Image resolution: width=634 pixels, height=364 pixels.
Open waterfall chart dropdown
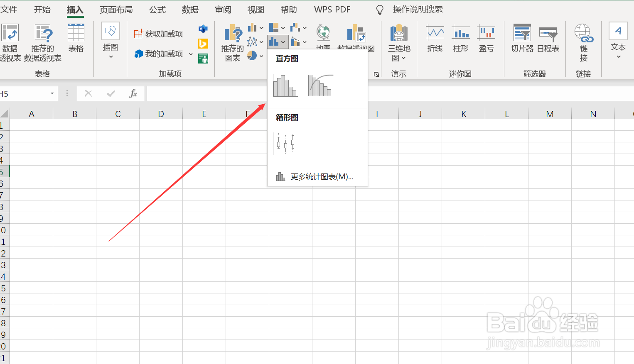coord(299,28)
